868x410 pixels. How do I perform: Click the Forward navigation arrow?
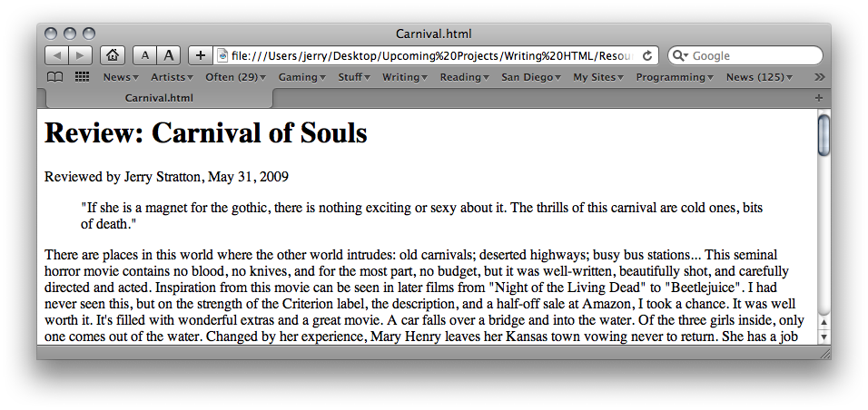(x=81, y=55)
